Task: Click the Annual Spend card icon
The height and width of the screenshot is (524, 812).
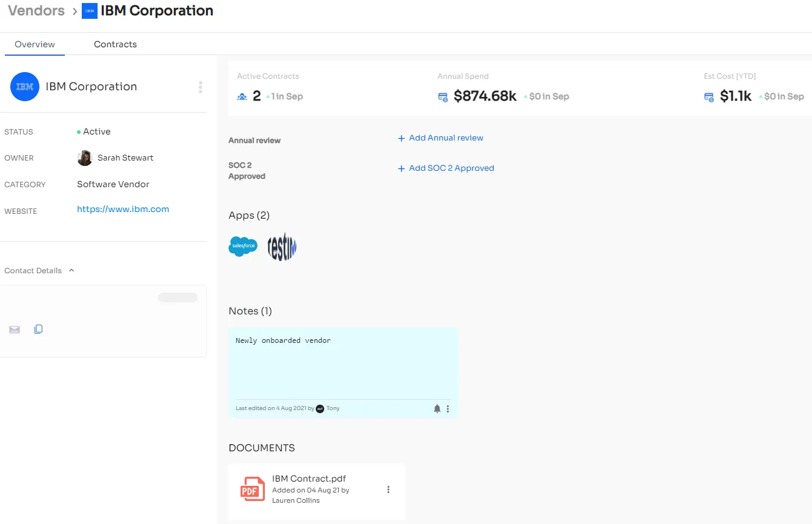Action: [x=443, y=97]
